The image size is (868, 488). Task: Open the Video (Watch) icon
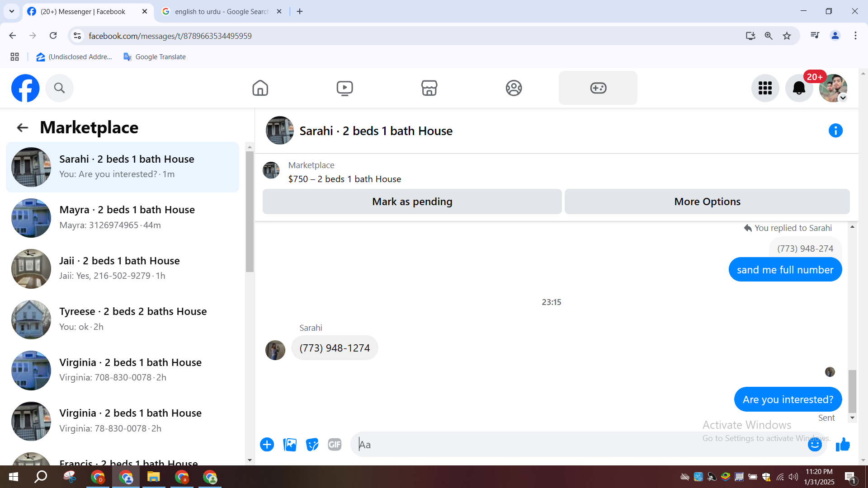(344, 88)
